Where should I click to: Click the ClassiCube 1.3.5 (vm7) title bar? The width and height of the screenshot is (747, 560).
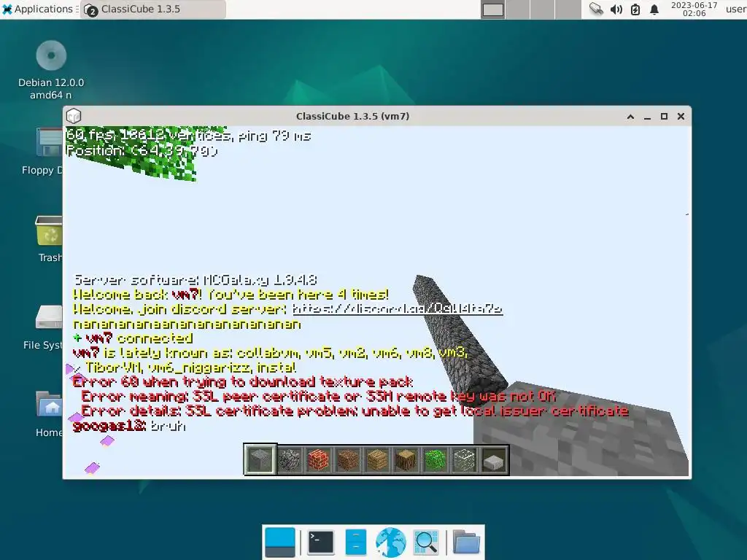pos(352,116)
